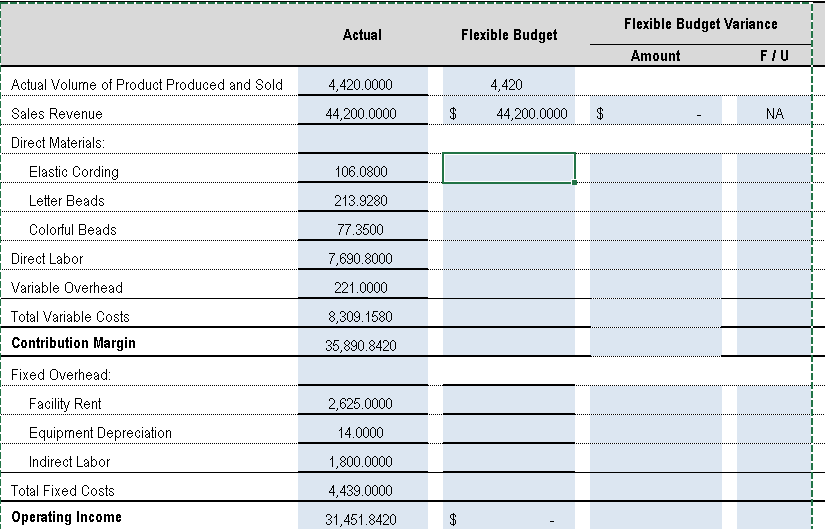Click Sales Revenue actual 44,200.0000

point(361,114)
